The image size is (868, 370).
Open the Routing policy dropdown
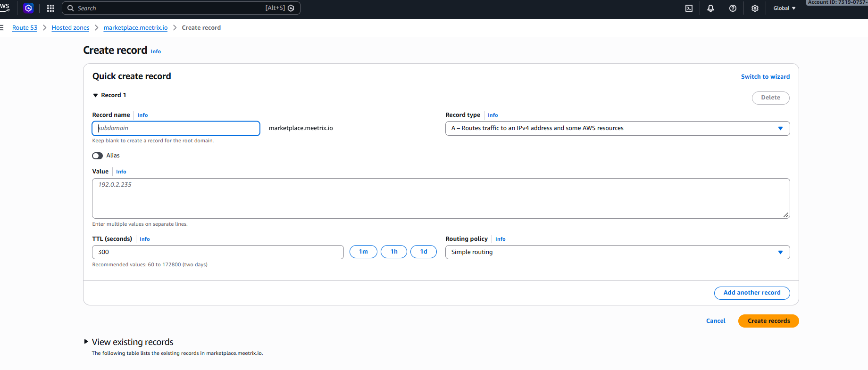tap(618, 252)
